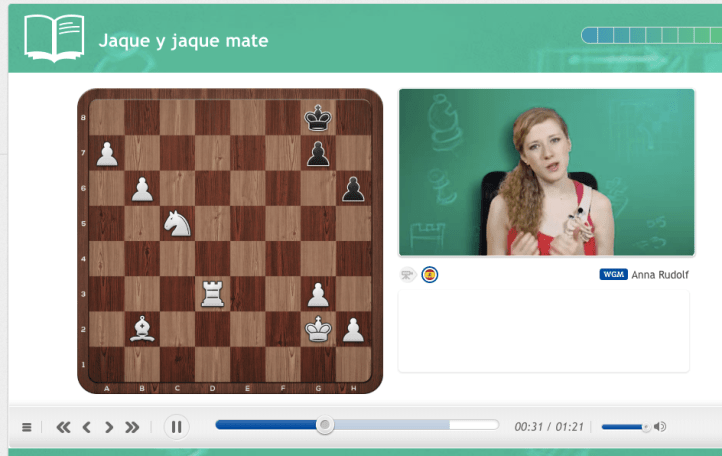
Task: Click the Anna Rudolf instructor name
Action: [660, 274]
